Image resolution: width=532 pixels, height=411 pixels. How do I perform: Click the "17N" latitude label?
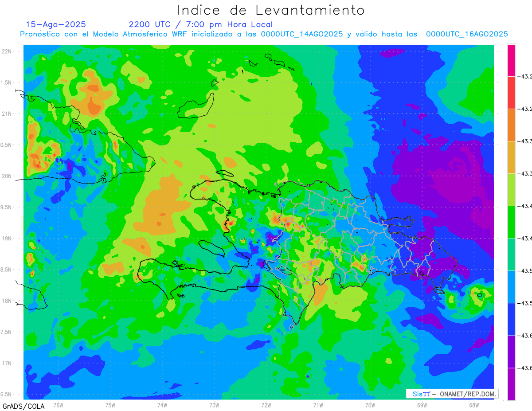click(7, 363)
